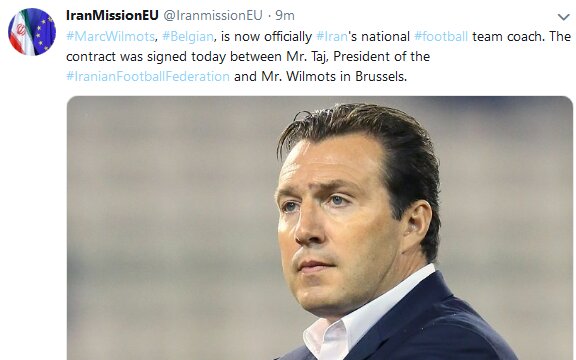Follow the #MarcWilmots hashtag
The height and width of the screenshot is (360, 576).
110,36
